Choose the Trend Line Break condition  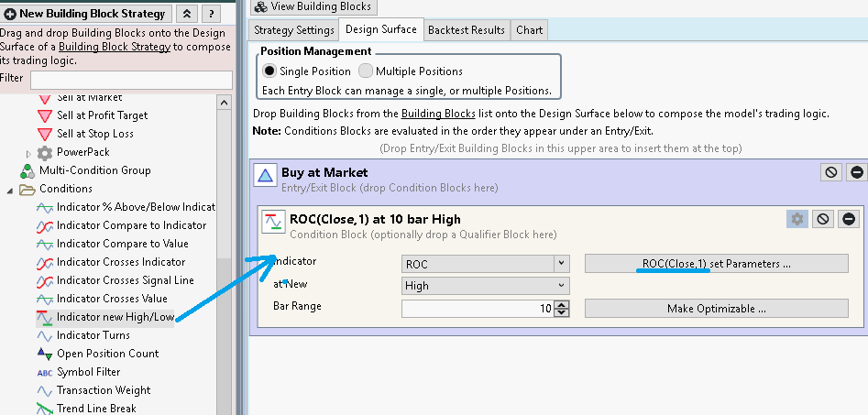pos(96,409)
